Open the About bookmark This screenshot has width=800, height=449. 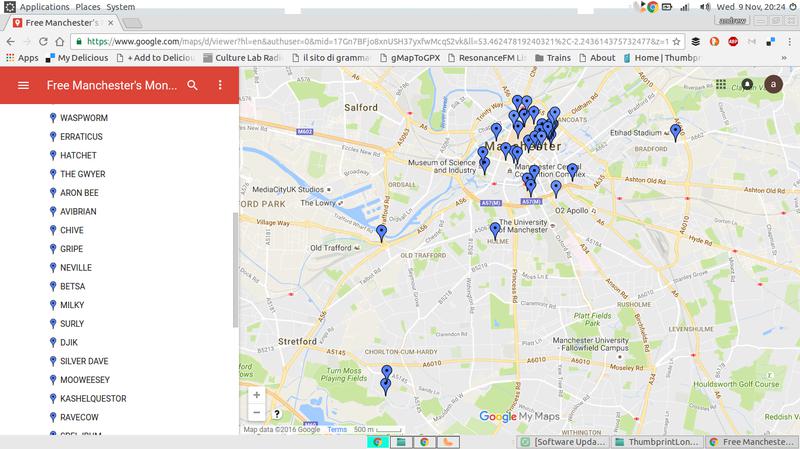(597, 58)
